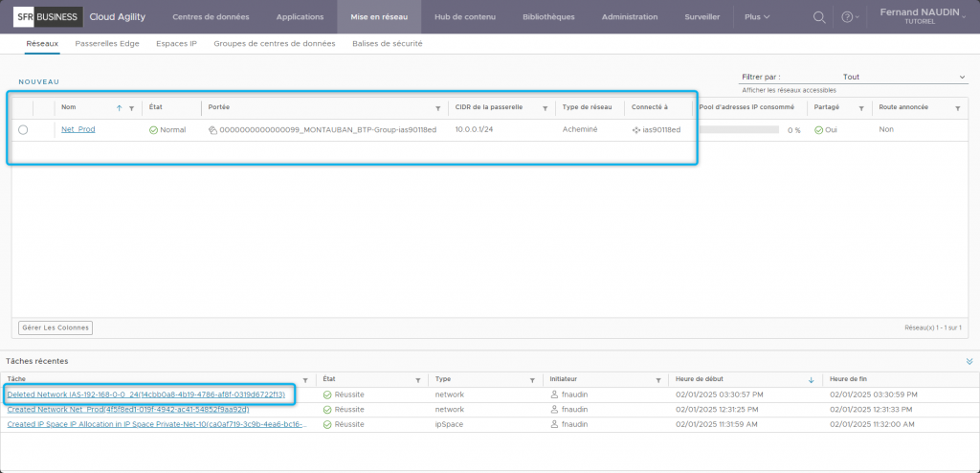
Task: Switch to Passerelles Edge tab
Action: point(107,44)
